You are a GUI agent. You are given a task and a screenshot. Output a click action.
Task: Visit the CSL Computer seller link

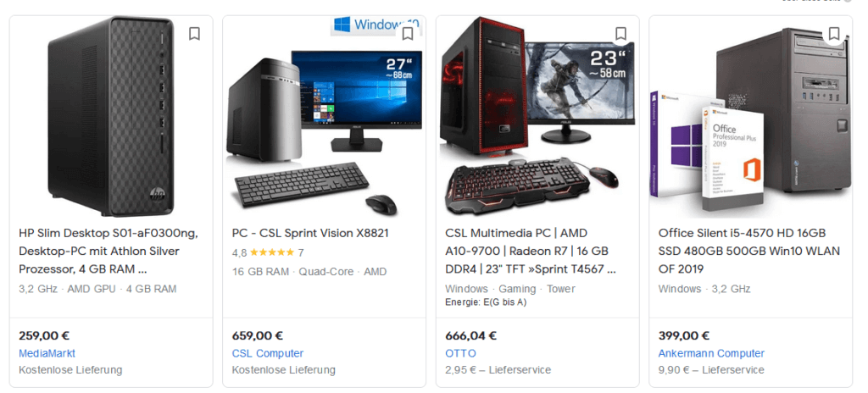268,353
